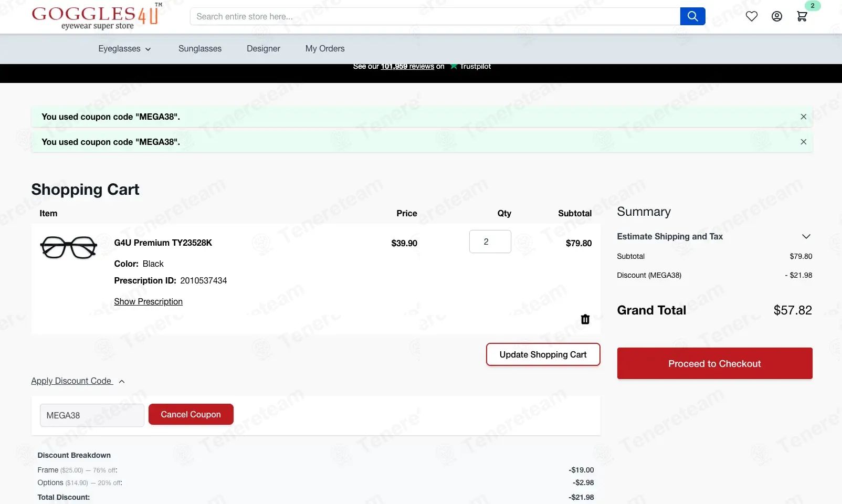
Task: Click the Goggles4U logo
Action: 97,16
